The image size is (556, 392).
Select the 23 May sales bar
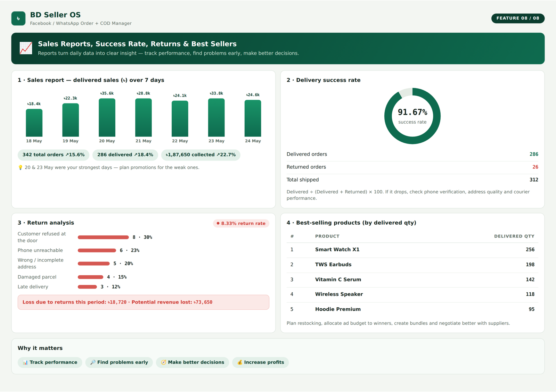(x=216, y=118)
